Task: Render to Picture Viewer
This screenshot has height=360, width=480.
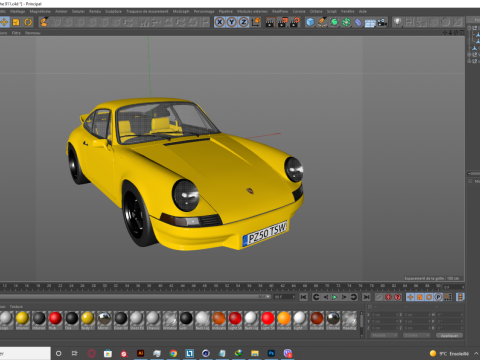Action: coord(282,22)
